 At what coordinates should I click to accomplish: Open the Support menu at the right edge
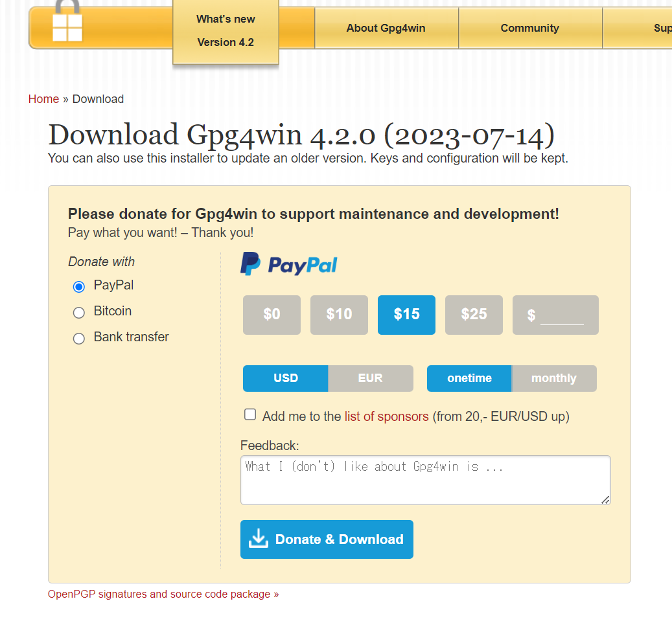[x=638, y=28]
